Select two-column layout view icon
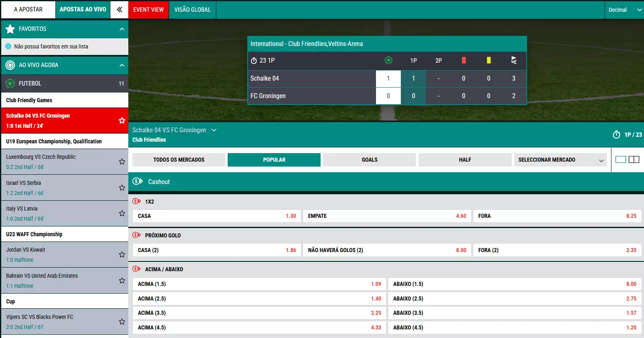 pos(634,160)
